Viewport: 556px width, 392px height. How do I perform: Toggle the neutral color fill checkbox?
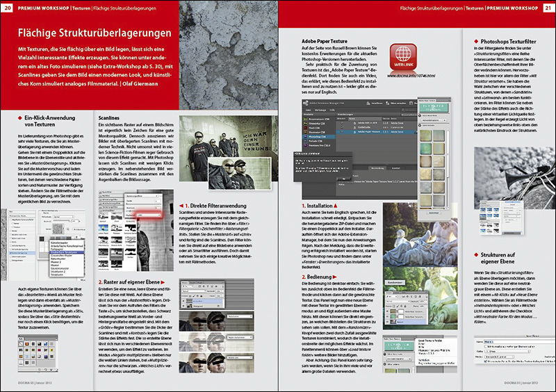coord(485,361)
